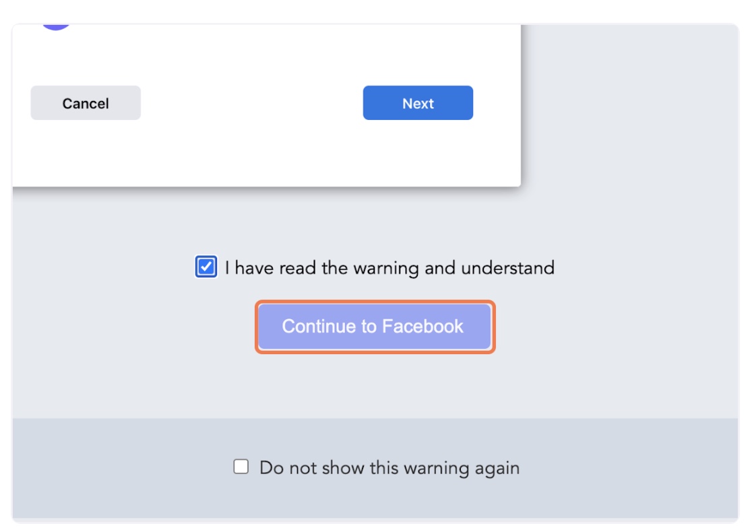
Task: Tick the empty checkbox in the footer
Action: click(x=241, y=467)
